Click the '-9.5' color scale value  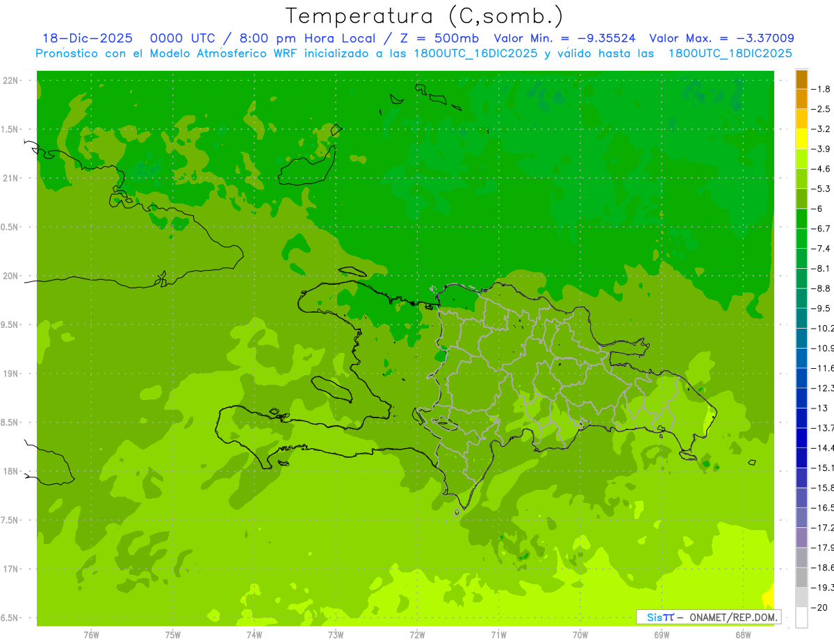[821, 308]
